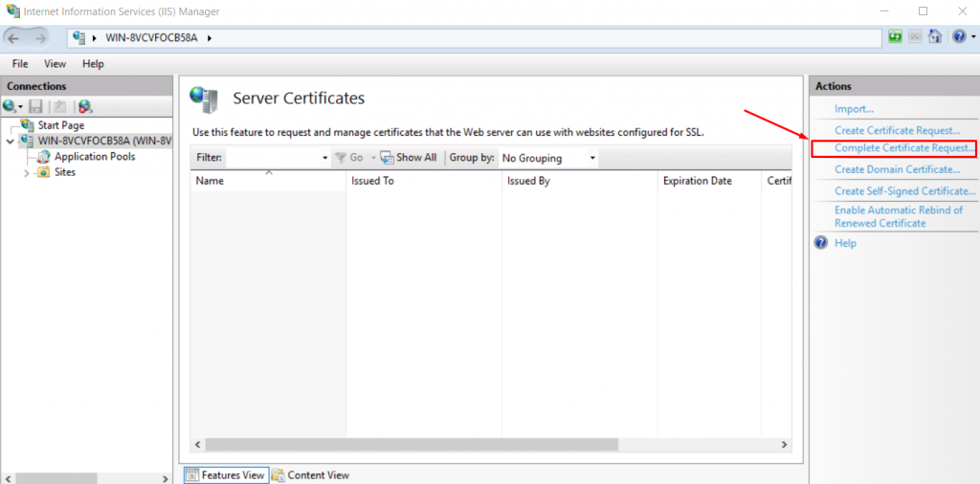This screenshot has width=980, height=484.
Task: Sort by the Expiration Date column header
Action: [x=709, y=181]
